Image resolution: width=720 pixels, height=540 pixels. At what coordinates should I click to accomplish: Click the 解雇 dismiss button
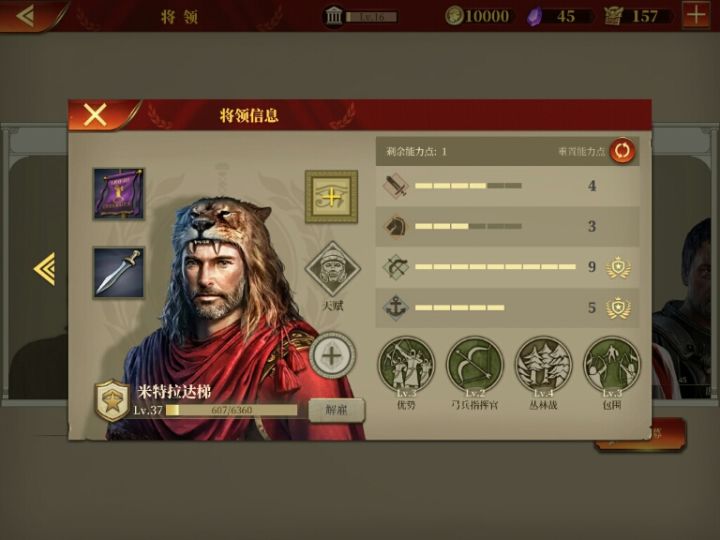click(x=337, y=410)
